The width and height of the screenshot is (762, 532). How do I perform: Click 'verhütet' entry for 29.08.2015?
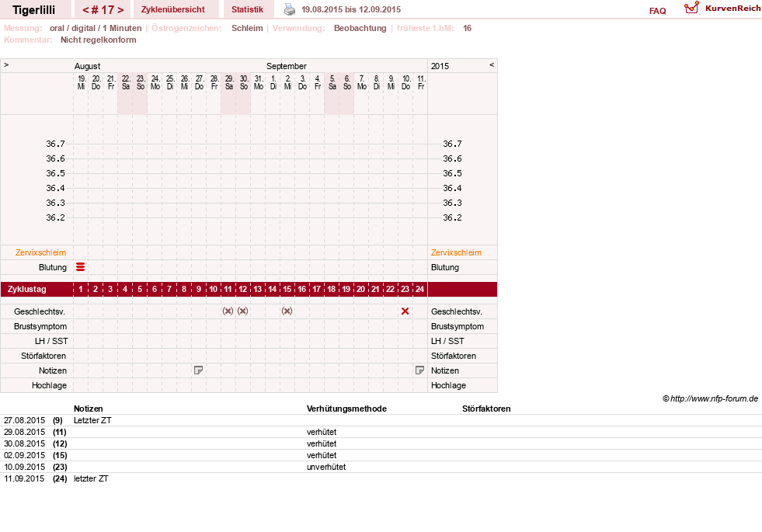coord(322,432)
